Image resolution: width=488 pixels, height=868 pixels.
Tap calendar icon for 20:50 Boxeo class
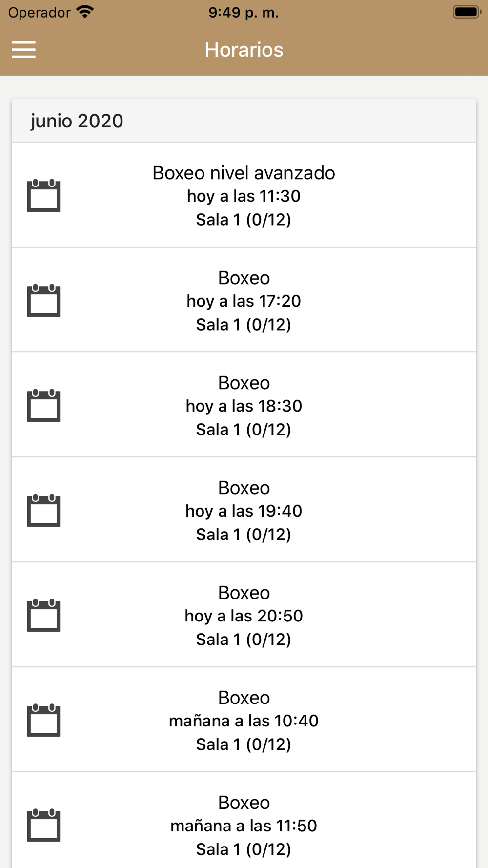(43, 615)
